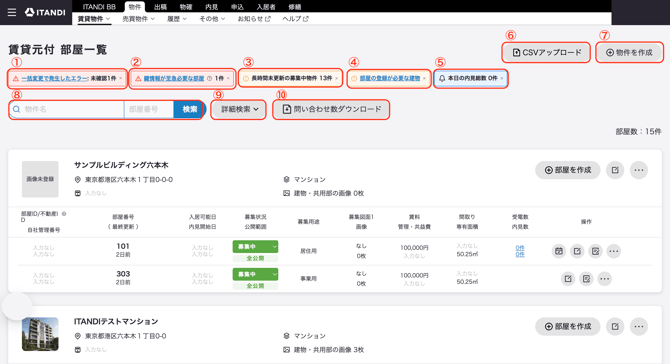The width and height of the screenshot is (670, 364).
Task: Open the ITANDI BB tab
Action: 99,7
